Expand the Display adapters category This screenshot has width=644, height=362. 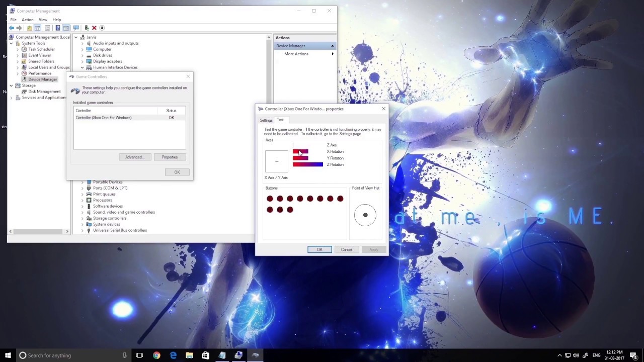coord(83,61)
